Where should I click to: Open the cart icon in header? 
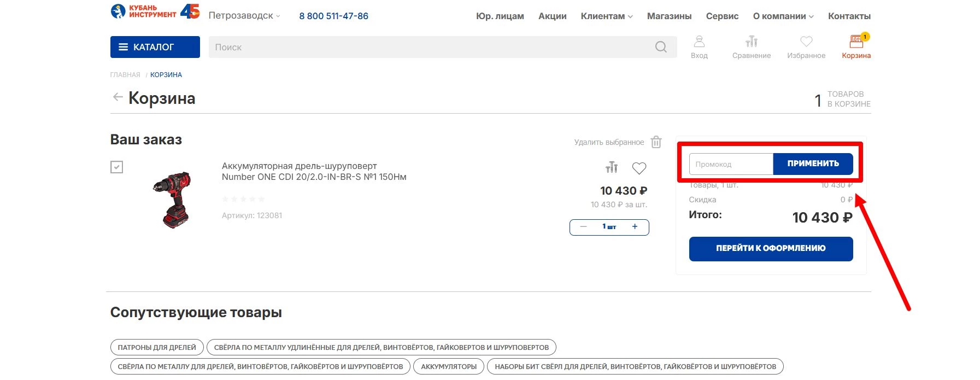[856, 42]
